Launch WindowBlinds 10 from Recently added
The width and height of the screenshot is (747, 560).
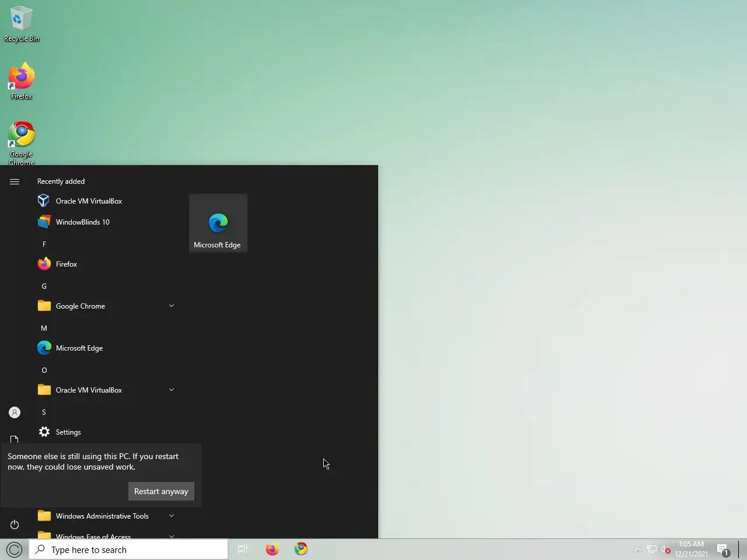coord(107,222)
